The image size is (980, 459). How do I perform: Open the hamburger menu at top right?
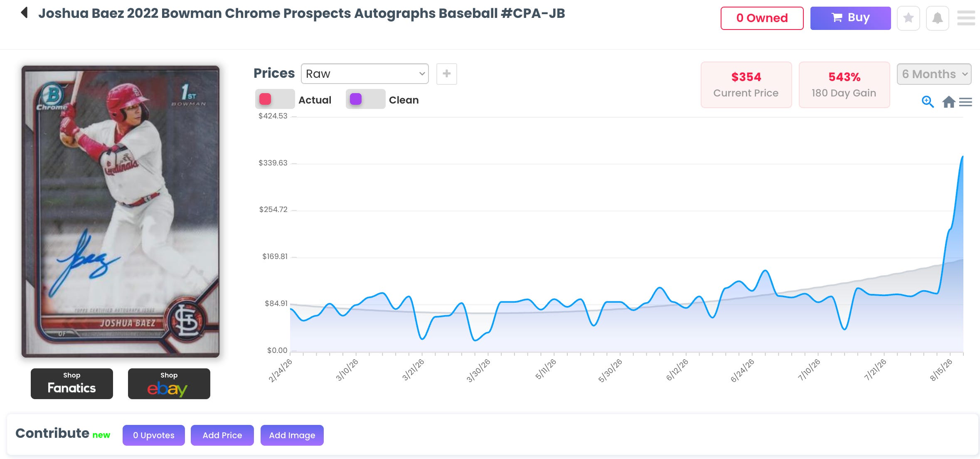coord(966,18)
